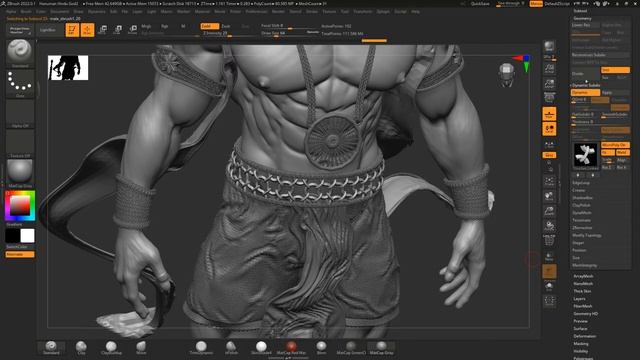Expand the Crease section
640x360 pixels.
[579, 190]
